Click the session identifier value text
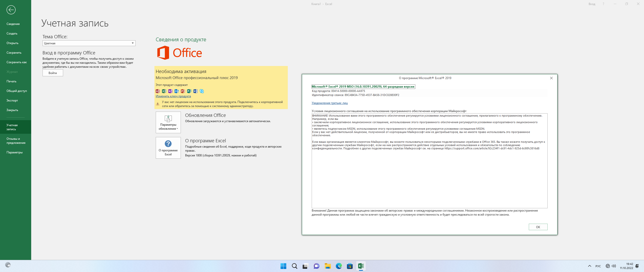 pos(372,95)
